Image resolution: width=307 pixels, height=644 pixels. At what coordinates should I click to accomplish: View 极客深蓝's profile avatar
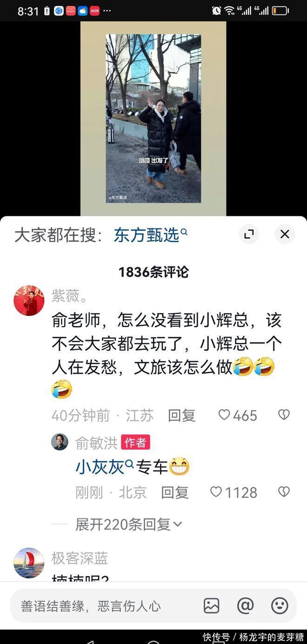(x=29, y=563)
